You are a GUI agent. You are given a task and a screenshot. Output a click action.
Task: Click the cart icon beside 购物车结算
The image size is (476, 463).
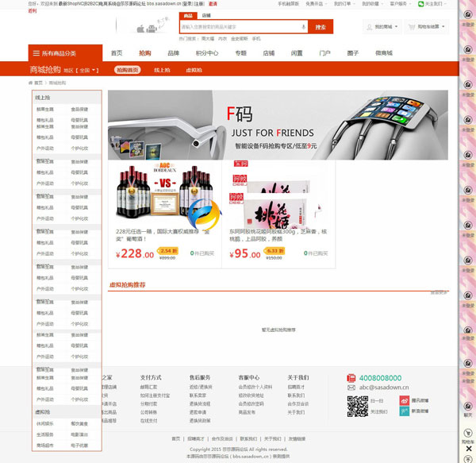tap(412, 27)
